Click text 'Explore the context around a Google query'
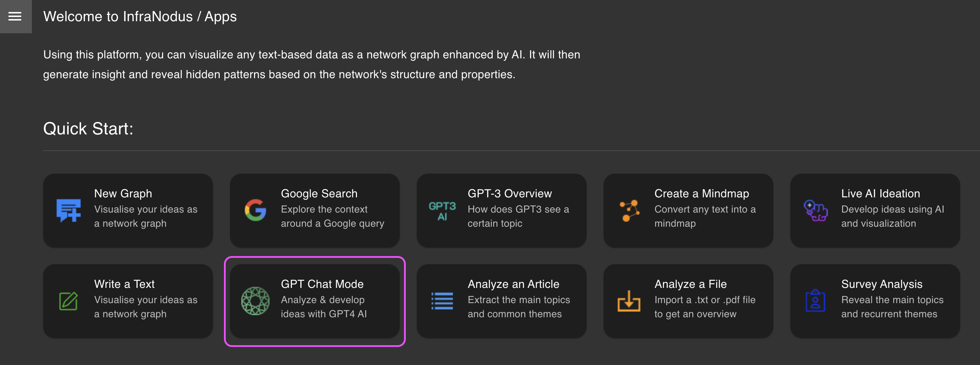The image size is (980, 365). (333, 216)
